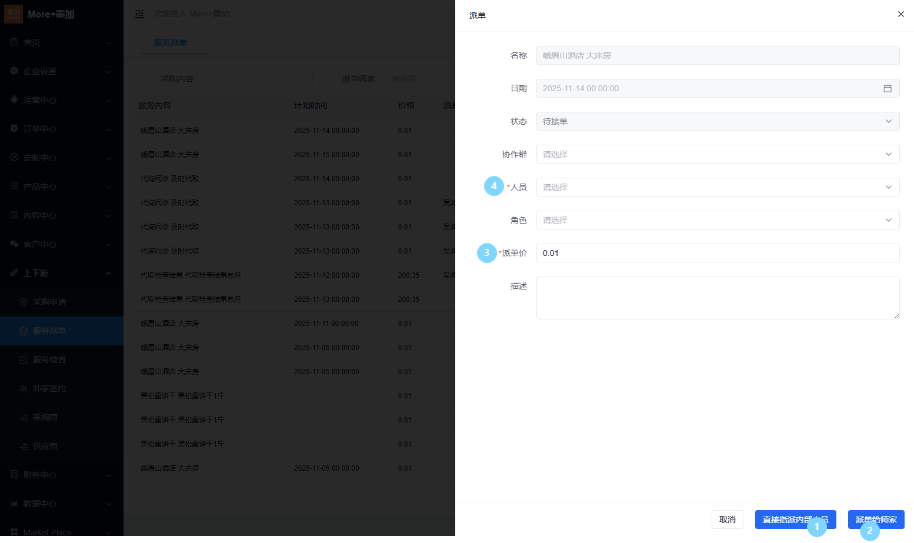The image size is (914, 543).
Task: Click the numbered step badge 3 beside 派单价
Action: click(487, 253)
